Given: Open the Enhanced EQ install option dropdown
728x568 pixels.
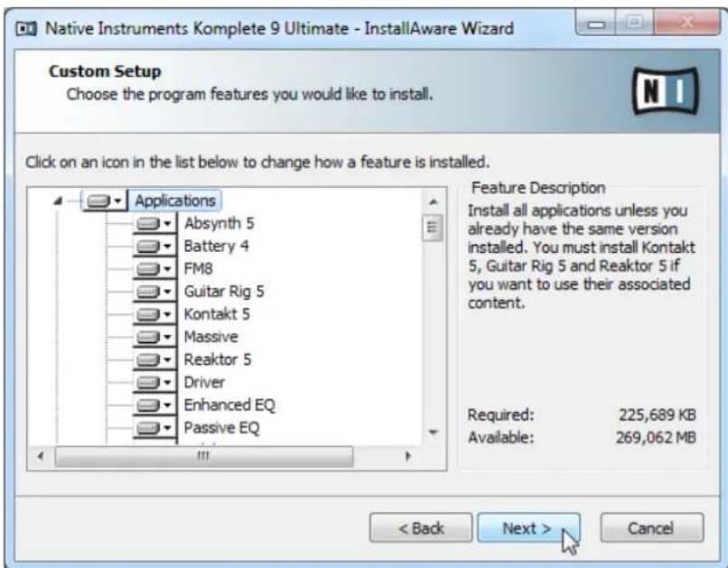Looking at the screenshot, I should tap(154, 405).
